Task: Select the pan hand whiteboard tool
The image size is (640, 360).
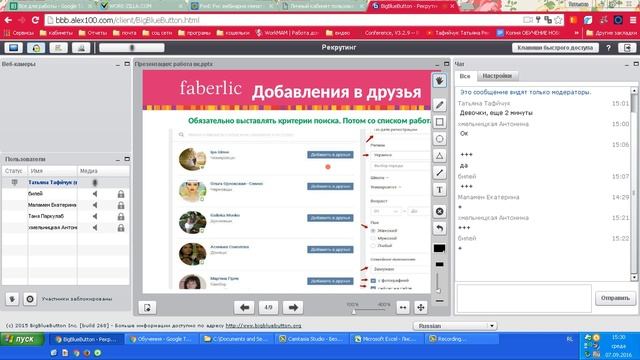Action: pyautogui.click(x=439, y=81)
